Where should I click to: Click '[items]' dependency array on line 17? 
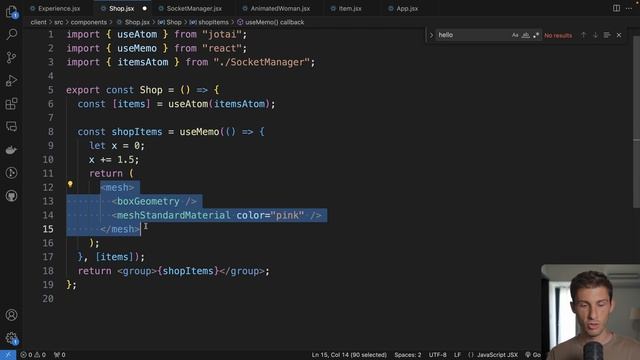tap(114, 257)
